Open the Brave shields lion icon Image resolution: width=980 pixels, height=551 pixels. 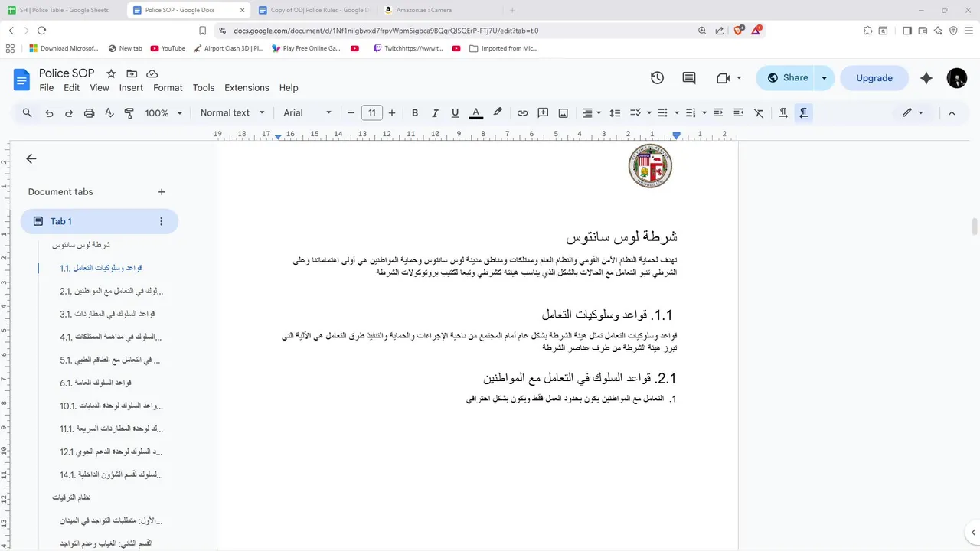739,31
